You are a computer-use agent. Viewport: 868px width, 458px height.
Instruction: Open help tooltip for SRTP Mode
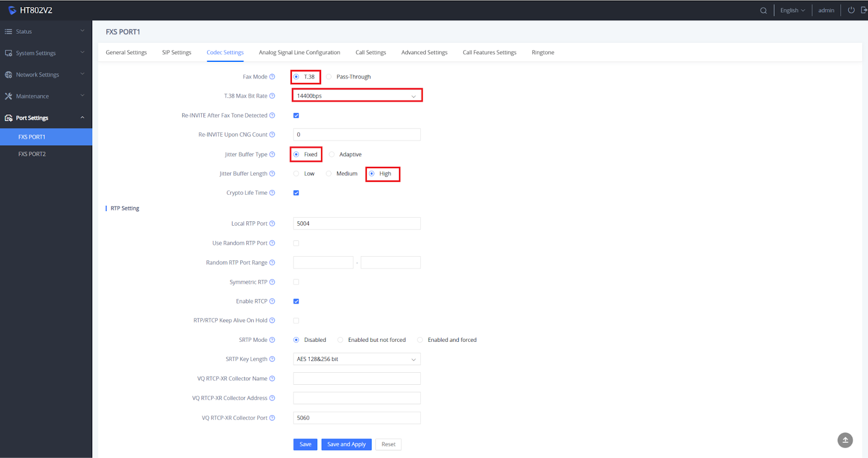272,340
